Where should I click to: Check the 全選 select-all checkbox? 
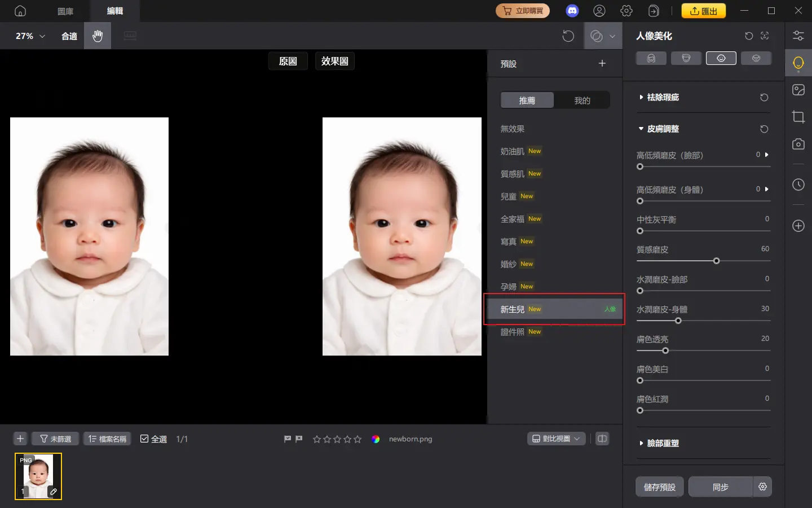coord(145,439)
